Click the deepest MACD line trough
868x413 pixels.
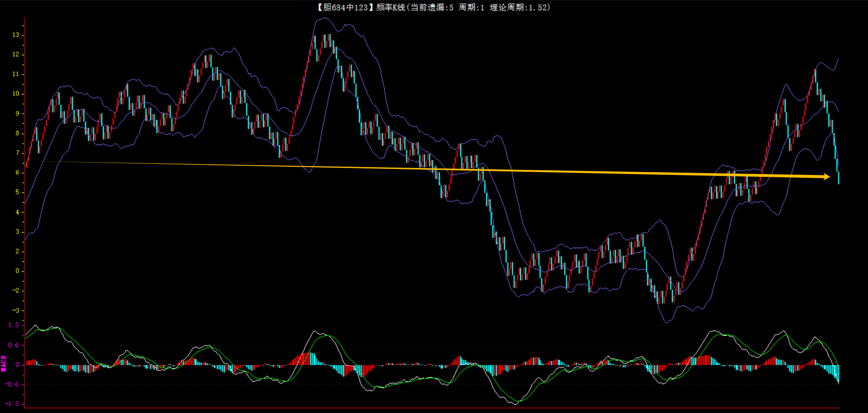click(x=515, y=404)
